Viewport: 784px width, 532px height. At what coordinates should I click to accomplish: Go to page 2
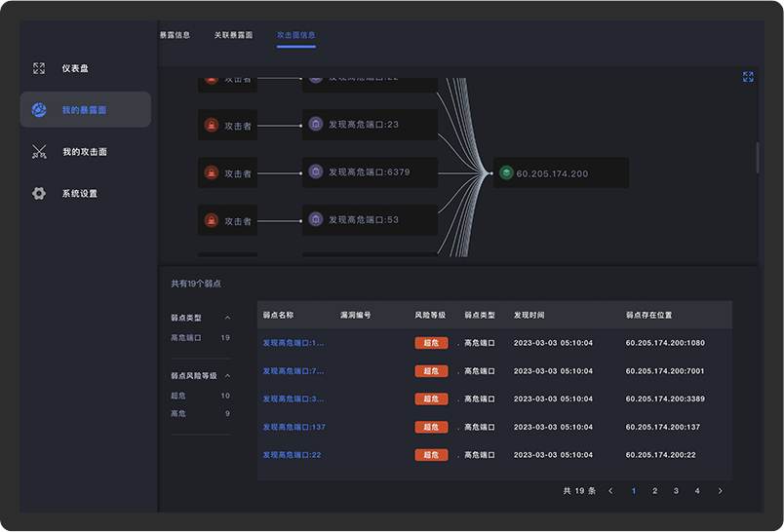(x=654, y=491)
